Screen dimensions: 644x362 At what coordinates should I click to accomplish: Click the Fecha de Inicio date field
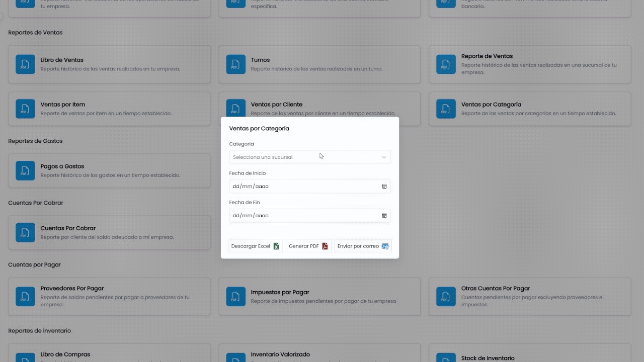(310, 187)
